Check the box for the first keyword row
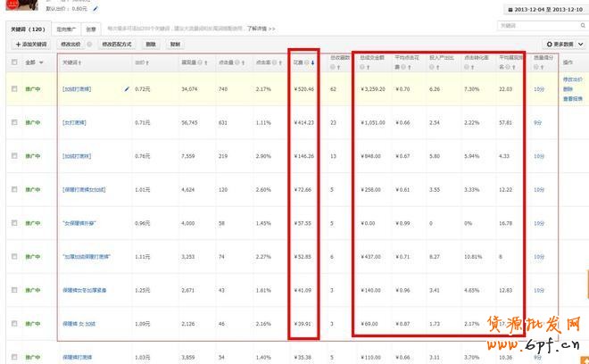 12,89
